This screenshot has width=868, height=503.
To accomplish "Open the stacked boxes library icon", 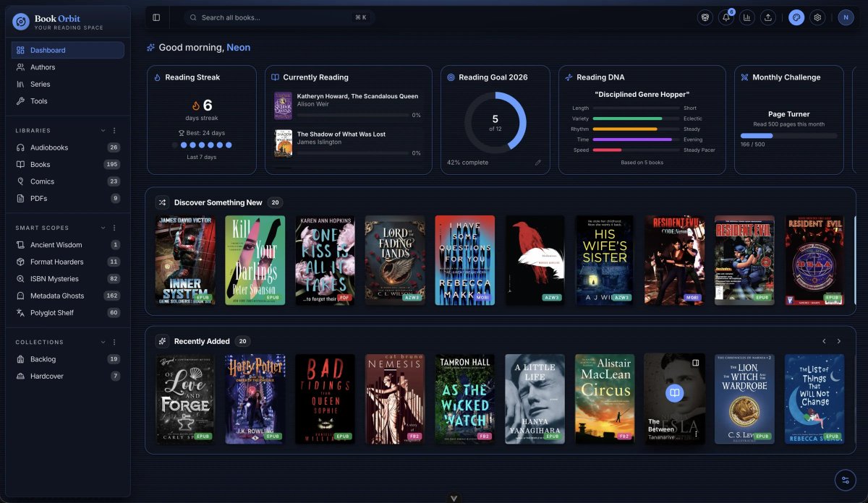I will pyautogui.click(x=705, y=17).
